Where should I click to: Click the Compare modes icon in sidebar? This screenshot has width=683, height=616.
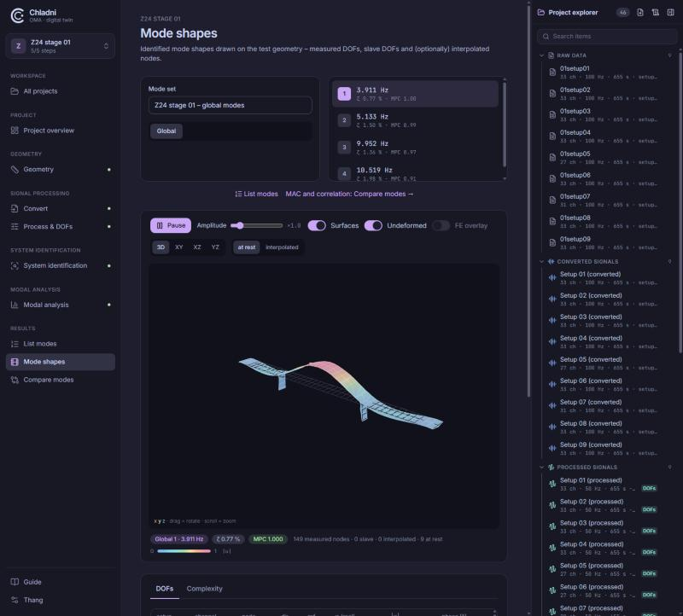tap(15, 380)
